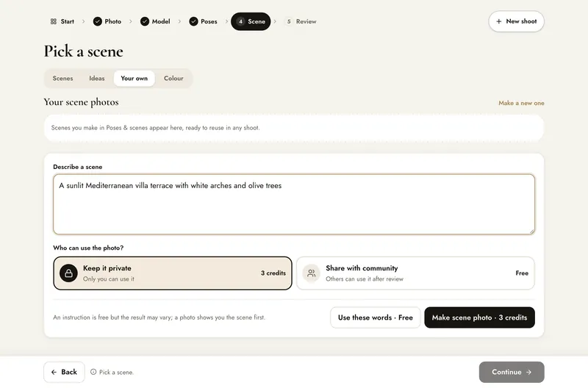This screenshot has height=388, width=588.
Task: Click the Start grid icon
Action: coord(53,21)
